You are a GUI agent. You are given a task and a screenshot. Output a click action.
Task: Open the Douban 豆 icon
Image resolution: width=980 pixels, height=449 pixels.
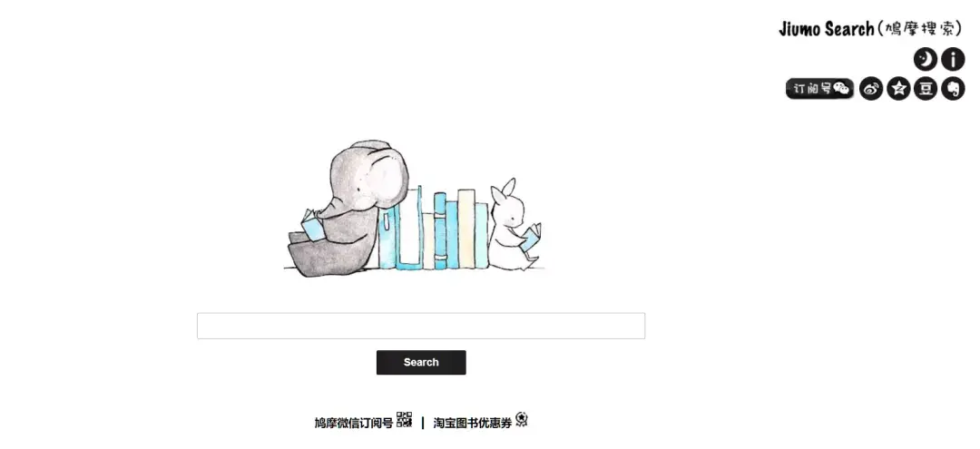925,89
